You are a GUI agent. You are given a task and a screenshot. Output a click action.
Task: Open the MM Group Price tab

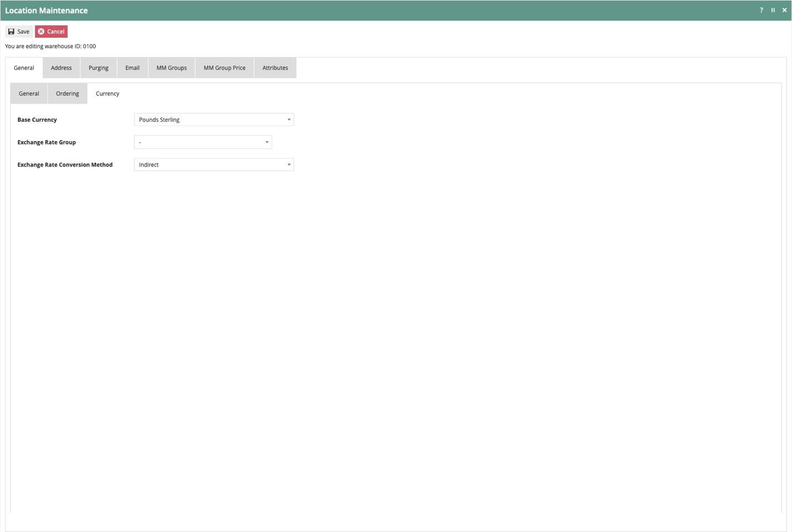pyautogui.click(x=224, y=68)
